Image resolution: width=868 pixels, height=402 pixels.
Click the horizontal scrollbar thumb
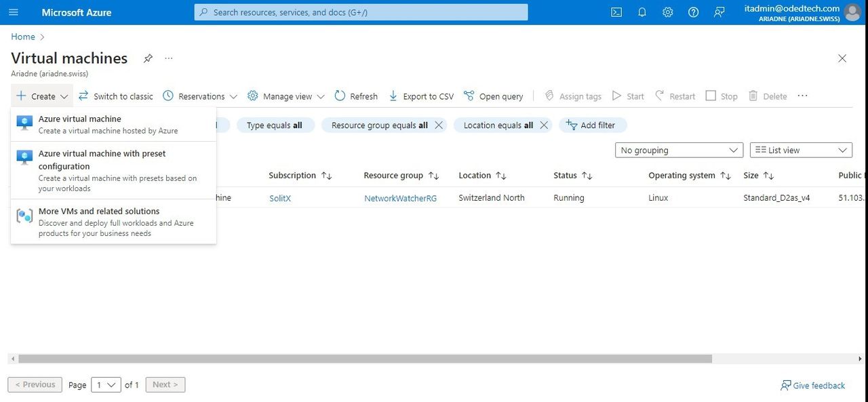pyautogui.click(x=365, y=359)
